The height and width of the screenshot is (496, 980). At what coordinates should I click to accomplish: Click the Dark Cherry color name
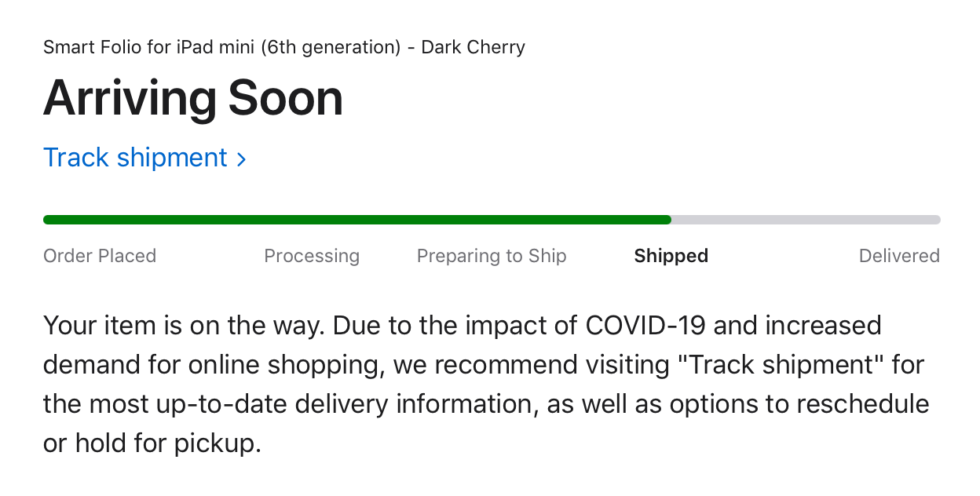(474, 47)
